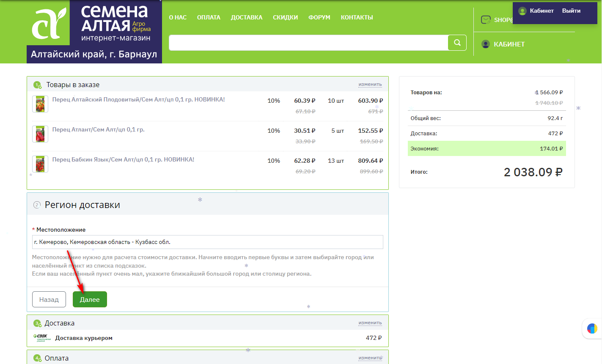This screenshot has height=364, width=602.
Task: Go to the ДОСТАВКА menu page
Action: click(x=246, y=17)
